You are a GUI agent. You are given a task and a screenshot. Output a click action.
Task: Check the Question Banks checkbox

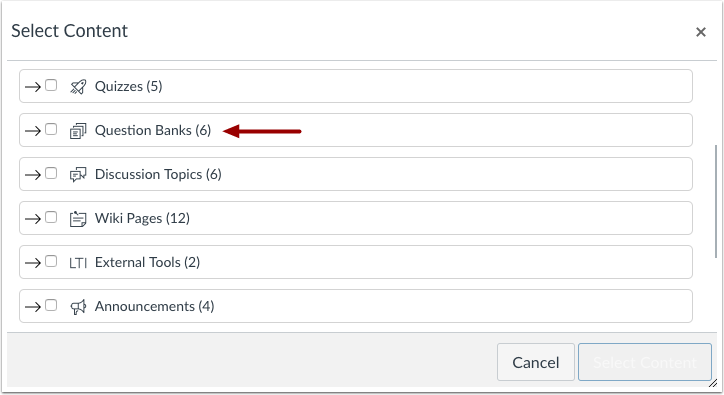51,129
